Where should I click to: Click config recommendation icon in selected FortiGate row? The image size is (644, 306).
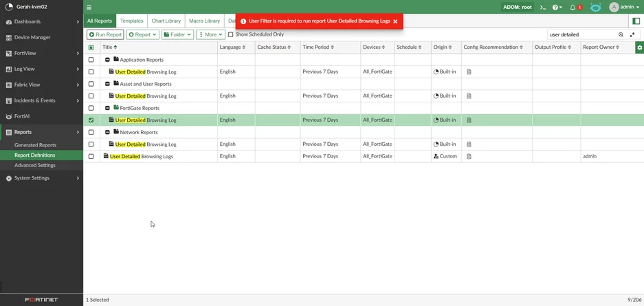[469, 120]
